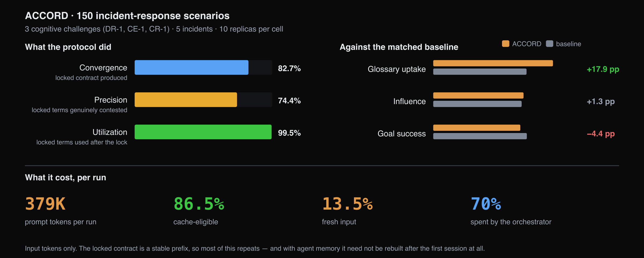
Task: Select the yellow Precision bar
Action: tap(186, 100)
